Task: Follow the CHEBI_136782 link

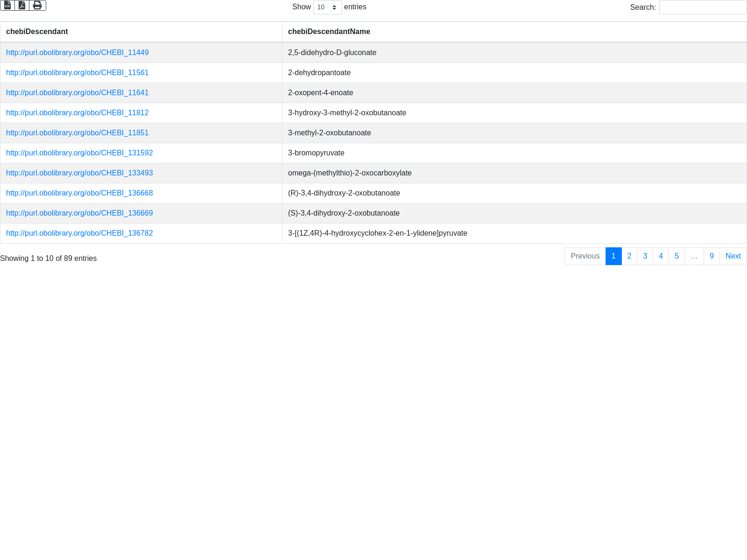Action: click(x=79, y=233)
